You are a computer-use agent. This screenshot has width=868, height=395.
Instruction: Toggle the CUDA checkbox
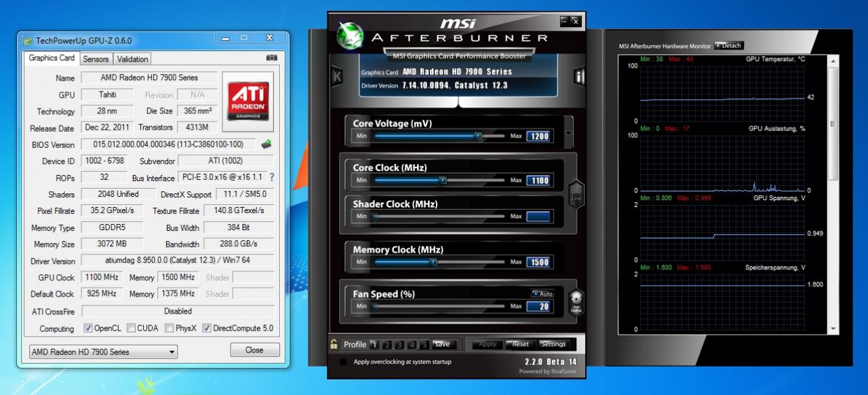(x=131, y=328)
